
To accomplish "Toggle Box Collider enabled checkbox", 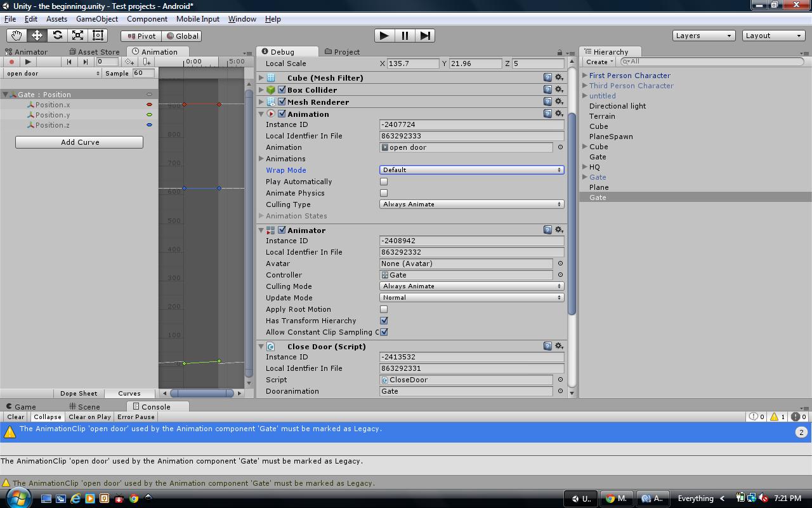I will [x=282, y=90].
